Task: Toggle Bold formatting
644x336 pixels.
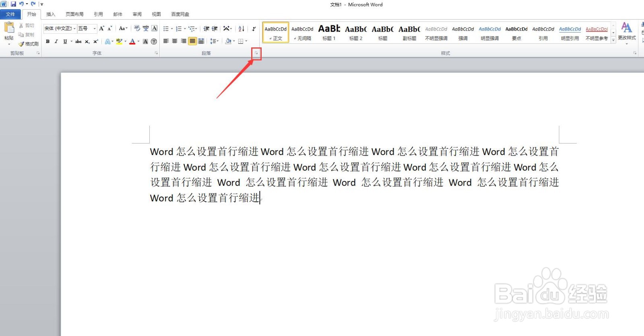Action: pyautogui.click(x=47, y=41)
